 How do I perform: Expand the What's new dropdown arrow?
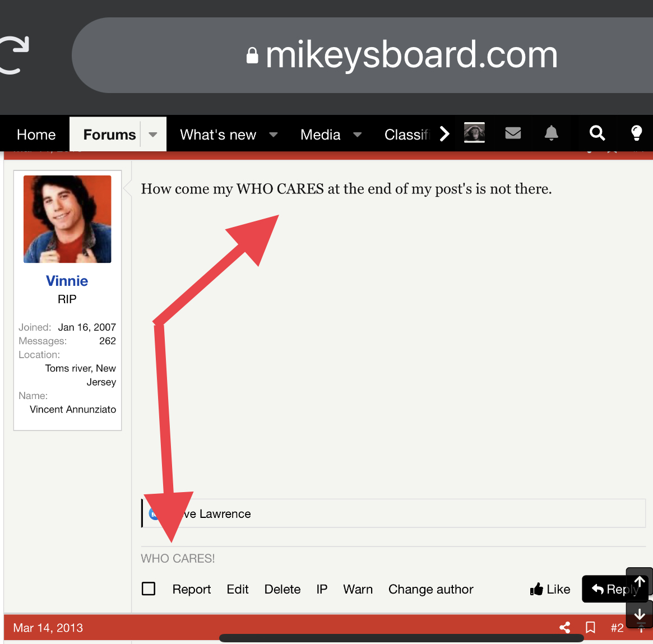click(x=274, y=135)
